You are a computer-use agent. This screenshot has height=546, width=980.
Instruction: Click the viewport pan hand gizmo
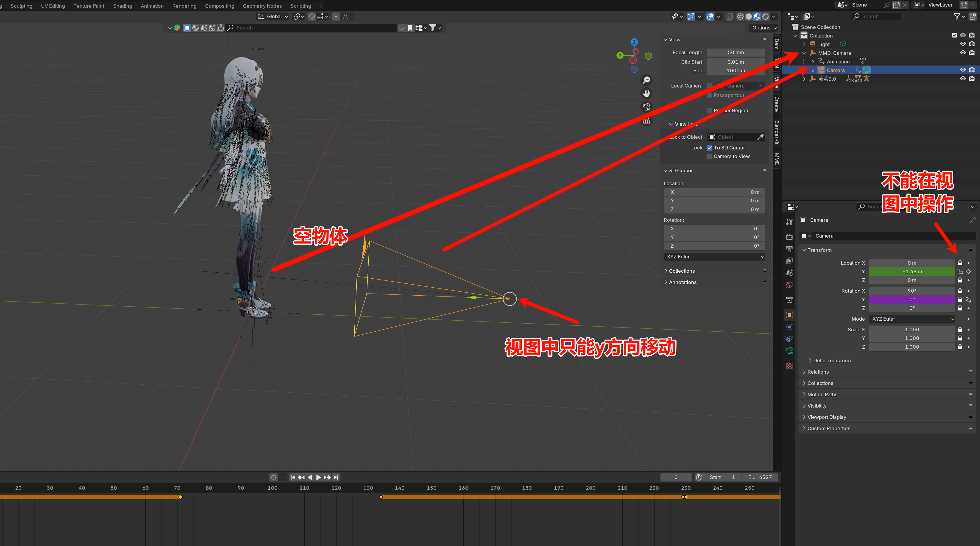pyautogui.click(x=646, y=93)
